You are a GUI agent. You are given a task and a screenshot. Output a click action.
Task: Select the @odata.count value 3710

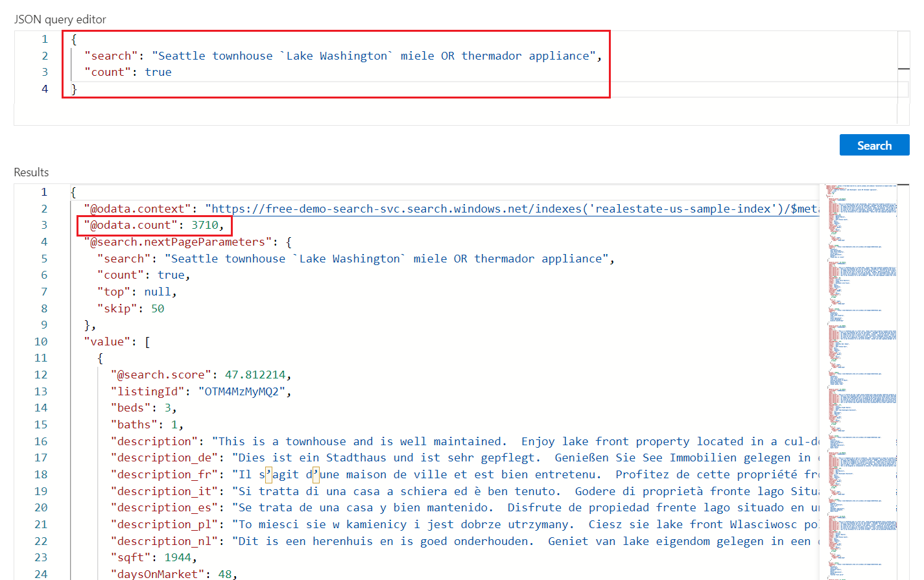click(x=205, y=225)
